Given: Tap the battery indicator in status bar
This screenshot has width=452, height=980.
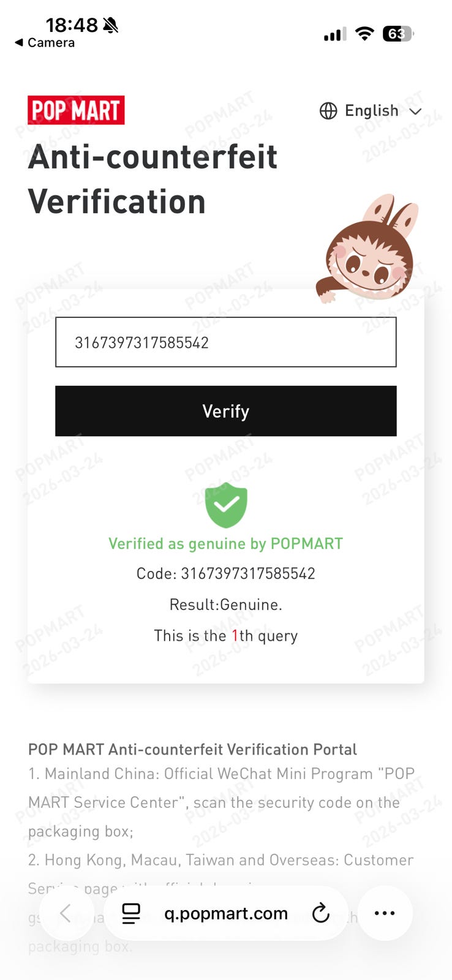Looking at the screenshot, I should [397, 34].
